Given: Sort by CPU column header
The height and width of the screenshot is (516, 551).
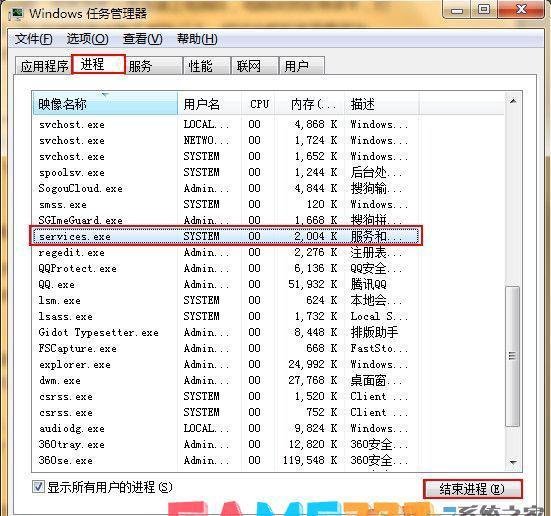Looking at the screenshot, I should tap(258, 104).
